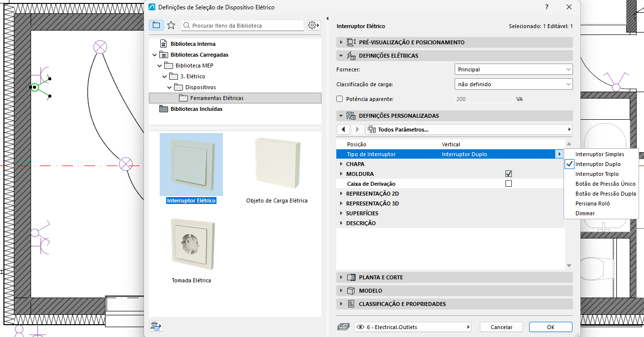Select Interruptor Triplo switch type

coord(601,174)
